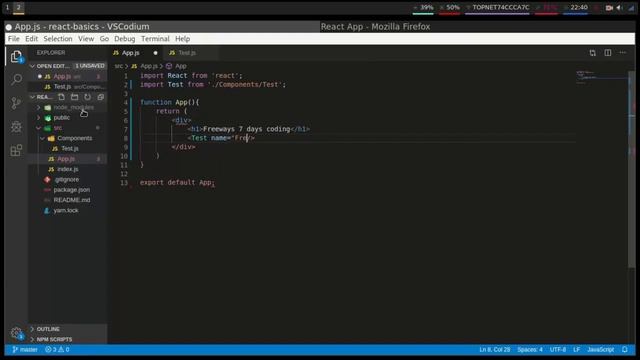The width and height of the screenshot is (640, 360).
Task: Click the src breadcrumb segment
Action: click(118, 66)
